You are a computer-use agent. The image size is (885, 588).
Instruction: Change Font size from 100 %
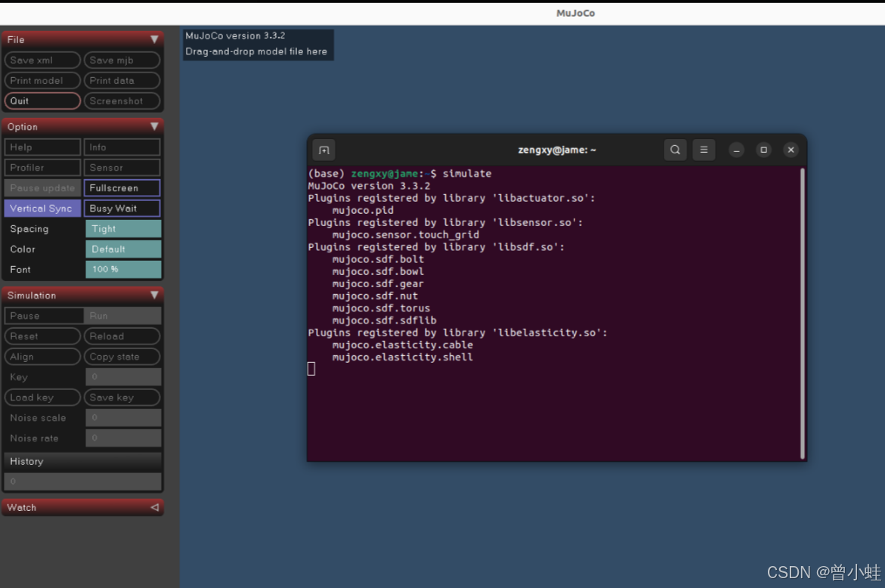(123, 269)
